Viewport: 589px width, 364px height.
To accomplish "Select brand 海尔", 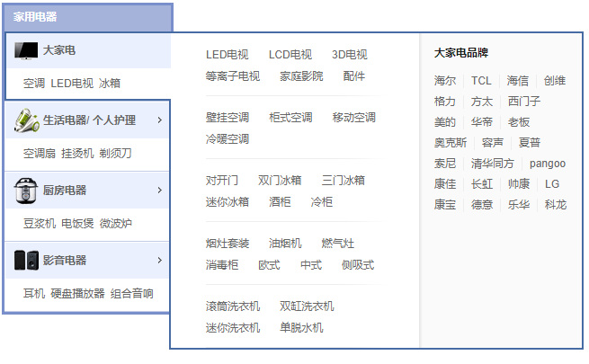I will (445, 81).
